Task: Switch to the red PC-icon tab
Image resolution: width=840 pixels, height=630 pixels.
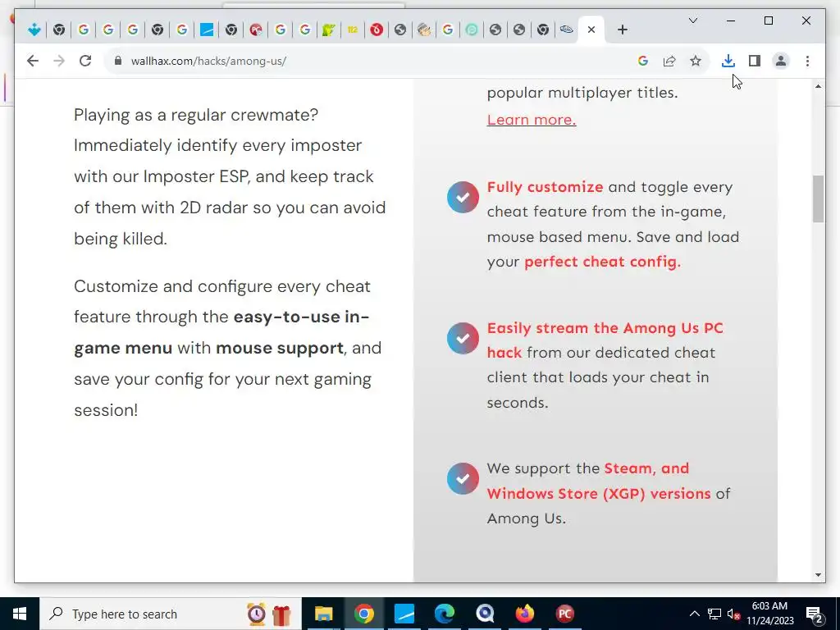Action: pos(256,30)
